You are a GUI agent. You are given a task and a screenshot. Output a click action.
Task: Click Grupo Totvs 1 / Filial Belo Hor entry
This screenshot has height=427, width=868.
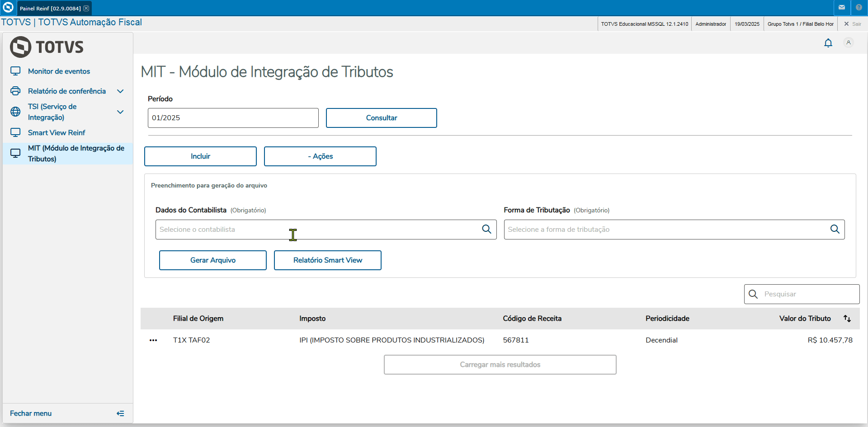(x=801, y=24)
